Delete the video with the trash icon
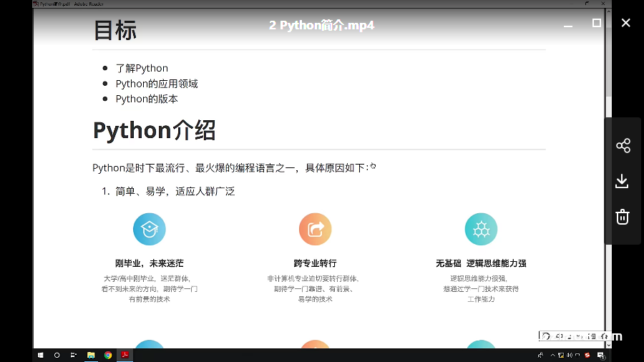Screen dimensions: 644x362 coord(623,217)
